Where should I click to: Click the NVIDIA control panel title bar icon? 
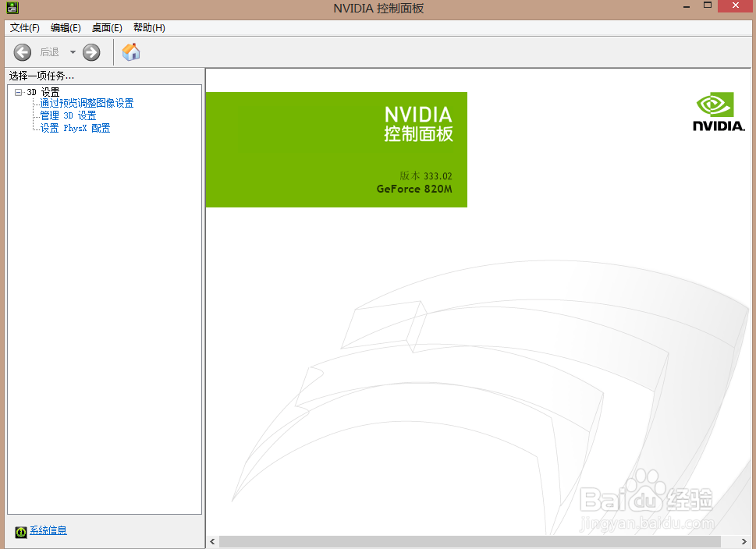pyautogui.click(x=12, y=7)
